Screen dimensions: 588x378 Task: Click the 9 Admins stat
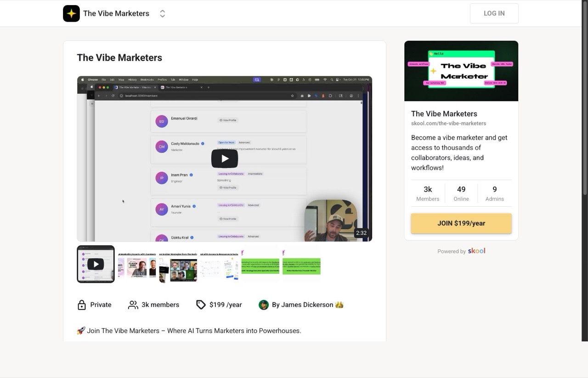click(495, 193)
